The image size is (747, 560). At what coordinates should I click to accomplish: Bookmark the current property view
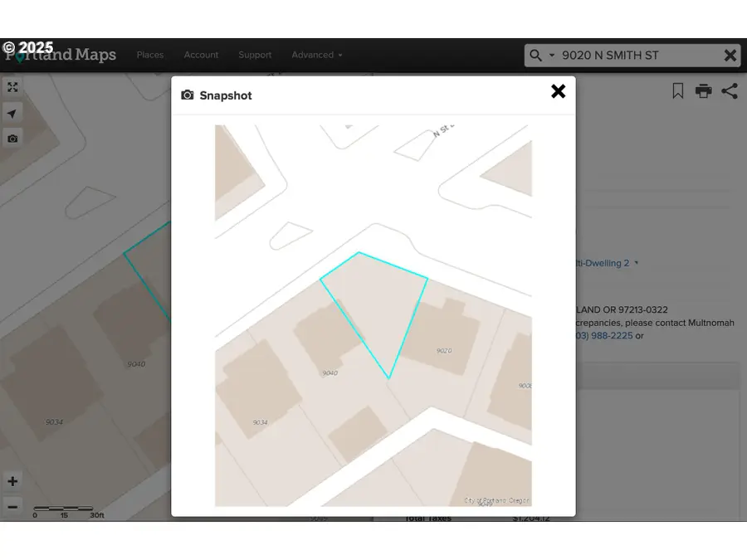[676, 91]
